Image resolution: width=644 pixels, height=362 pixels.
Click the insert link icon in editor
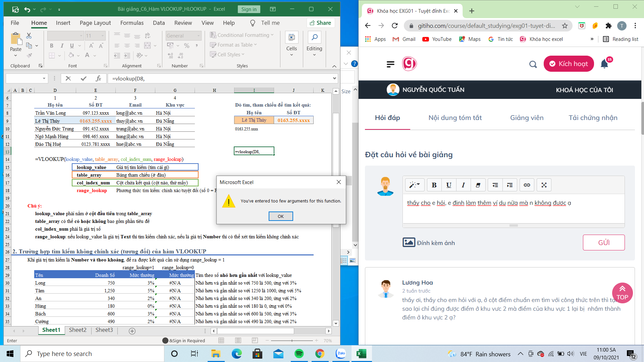click(x=527, y=185)
